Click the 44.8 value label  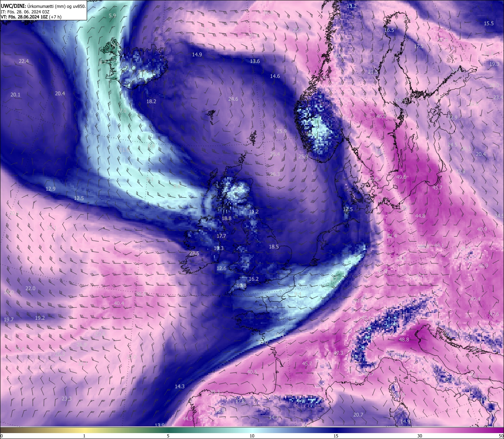[420, 216]
